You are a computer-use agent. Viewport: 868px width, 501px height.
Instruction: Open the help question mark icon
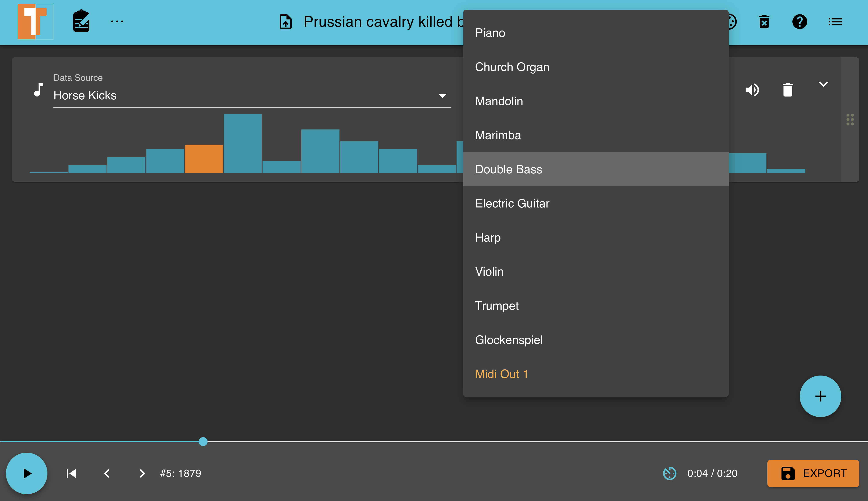tap(799, 22)
